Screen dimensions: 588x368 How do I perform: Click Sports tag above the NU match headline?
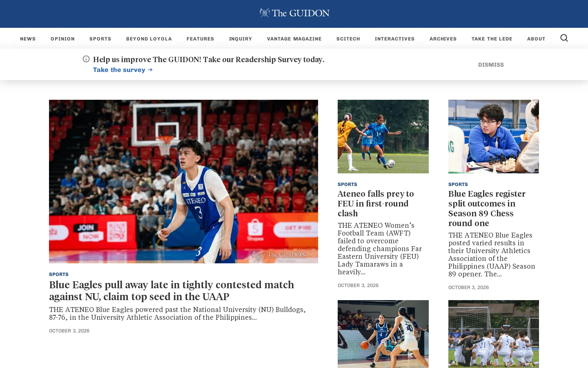[x=59, y=274]
